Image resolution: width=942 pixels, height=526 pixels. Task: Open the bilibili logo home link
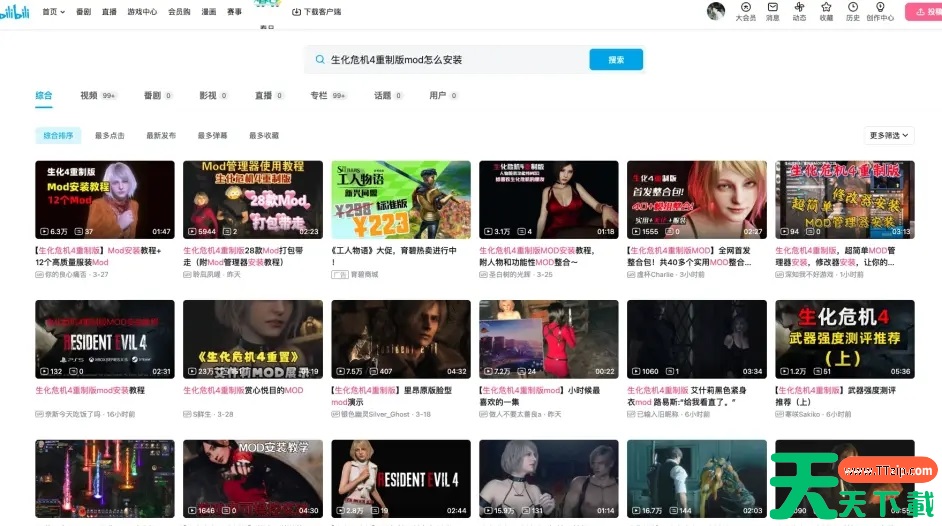(14, 11)
